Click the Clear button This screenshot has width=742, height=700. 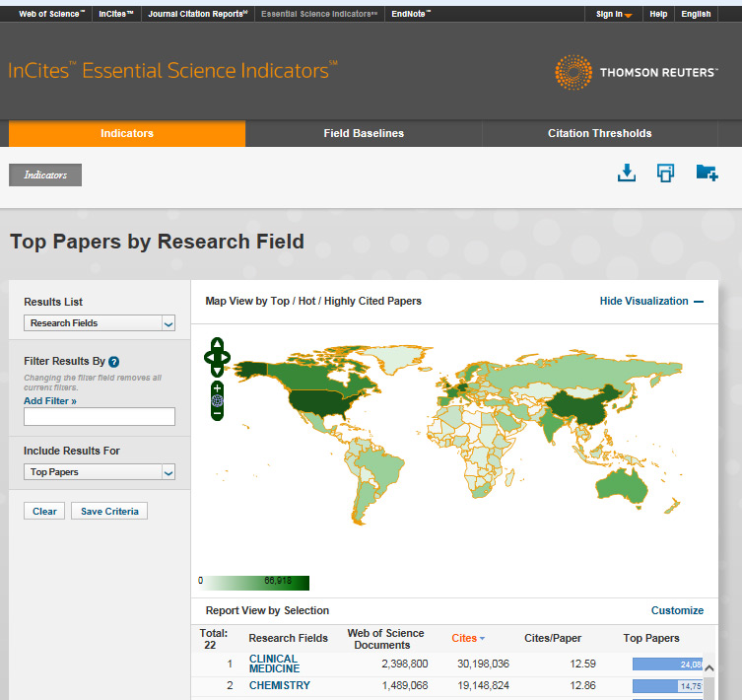coord(44,511)
